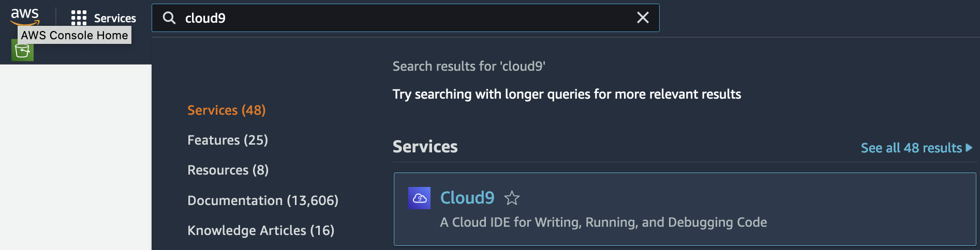This screenshot has height=250, width=980.
Task: Click the magnifying glass search icon
Action: [169, 18]
